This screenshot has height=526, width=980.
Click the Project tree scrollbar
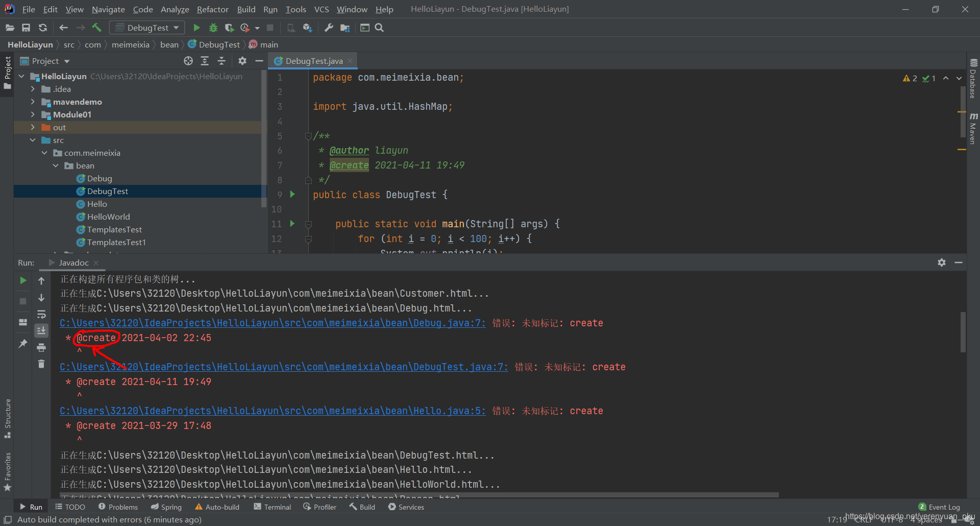point(264,138)
